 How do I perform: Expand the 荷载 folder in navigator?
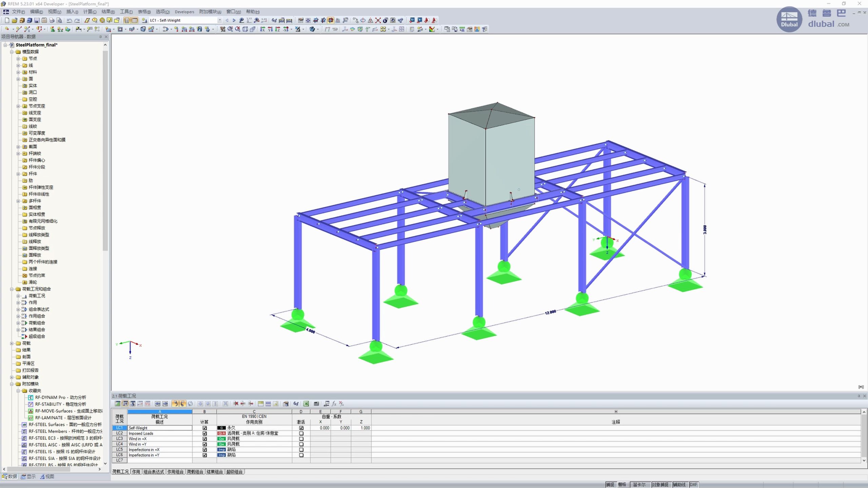tap(12, 343)
